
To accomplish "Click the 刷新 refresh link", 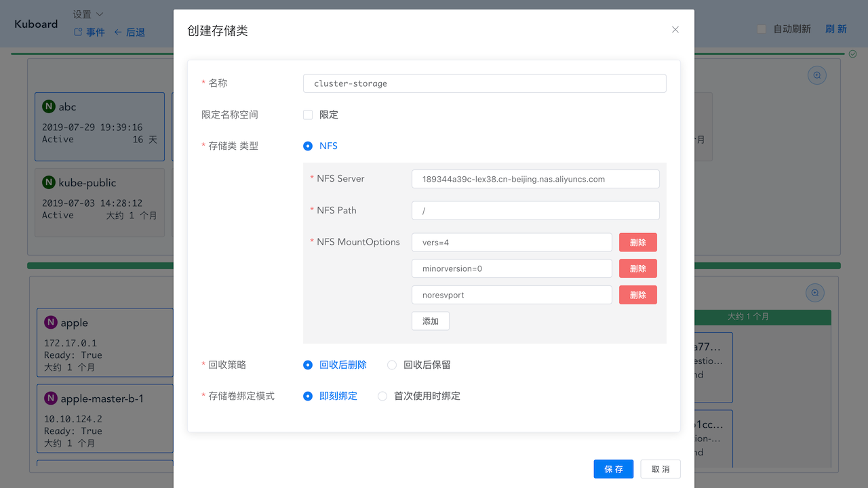I will pos(835,28).
